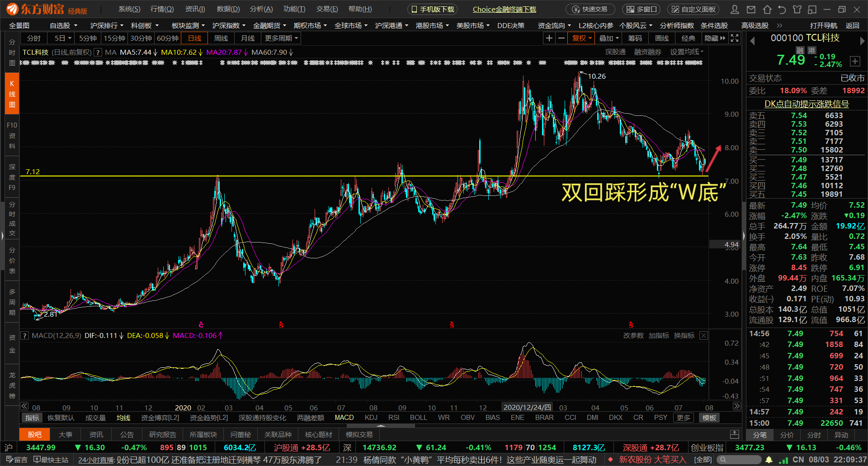Click 更多 indicators button

click(683, 418)
